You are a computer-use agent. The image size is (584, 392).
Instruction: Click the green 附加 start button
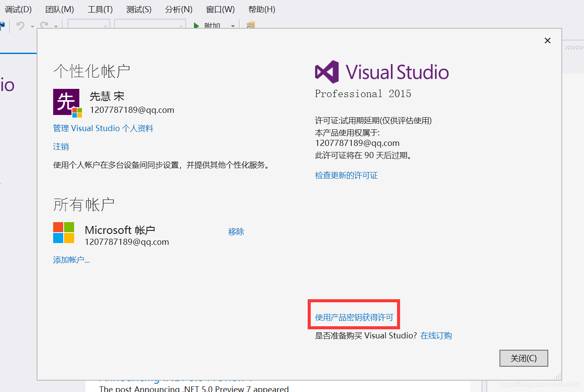(x=207, y=26)
